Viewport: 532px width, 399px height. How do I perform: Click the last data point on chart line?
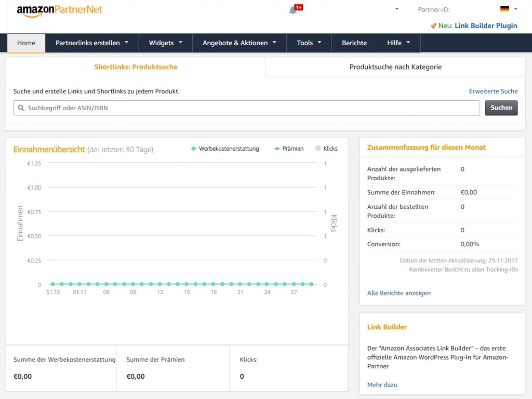click(312, 284)
